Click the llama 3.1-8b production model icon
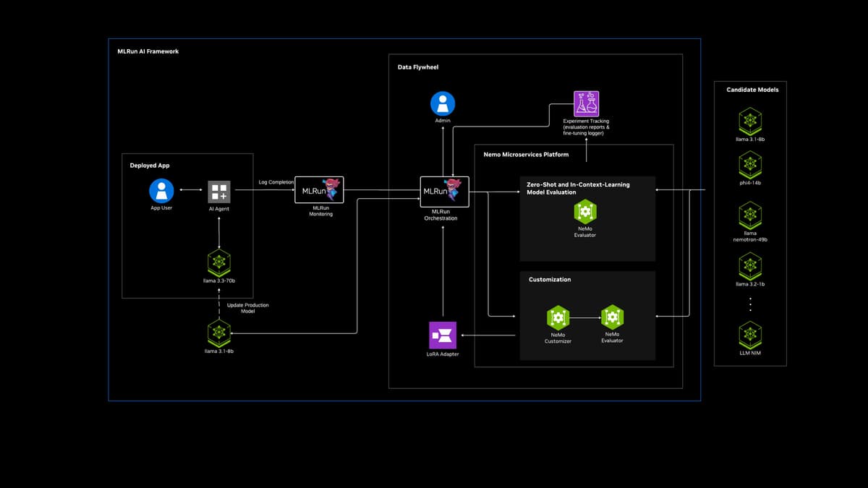This screenshot has width=868, height=488. pos(219,333)
